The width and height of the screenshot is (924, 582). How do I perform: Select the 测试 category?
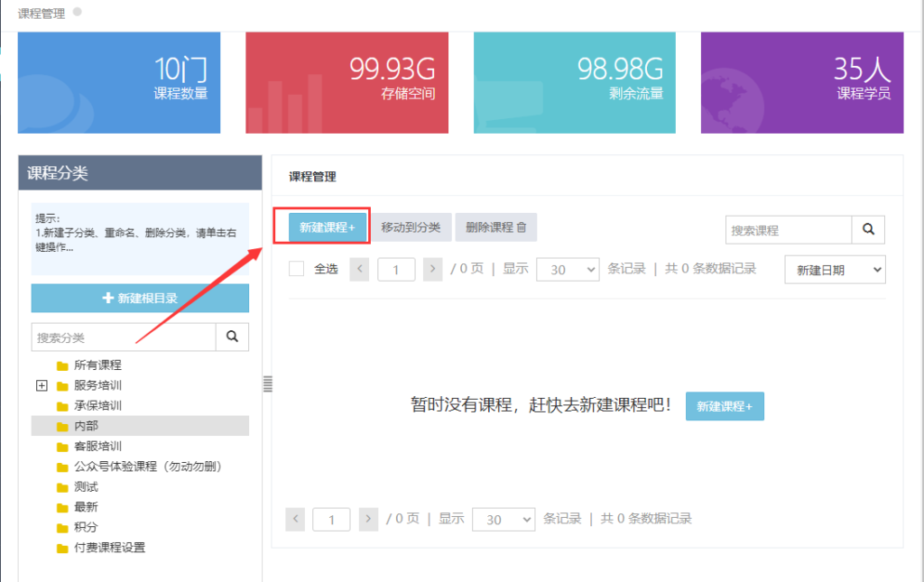[86, 486]
